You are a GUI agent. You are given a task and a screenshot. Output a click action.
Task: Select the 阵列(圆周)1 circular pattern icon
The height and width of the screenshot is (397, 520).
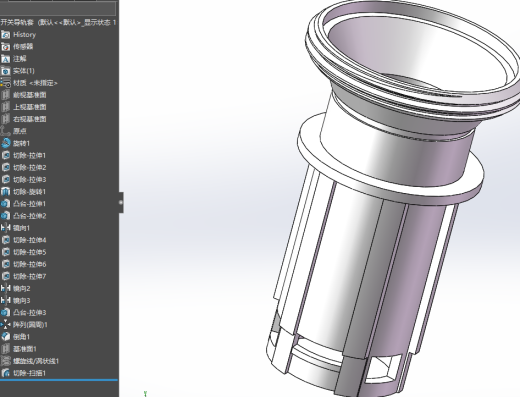[5, 324]
